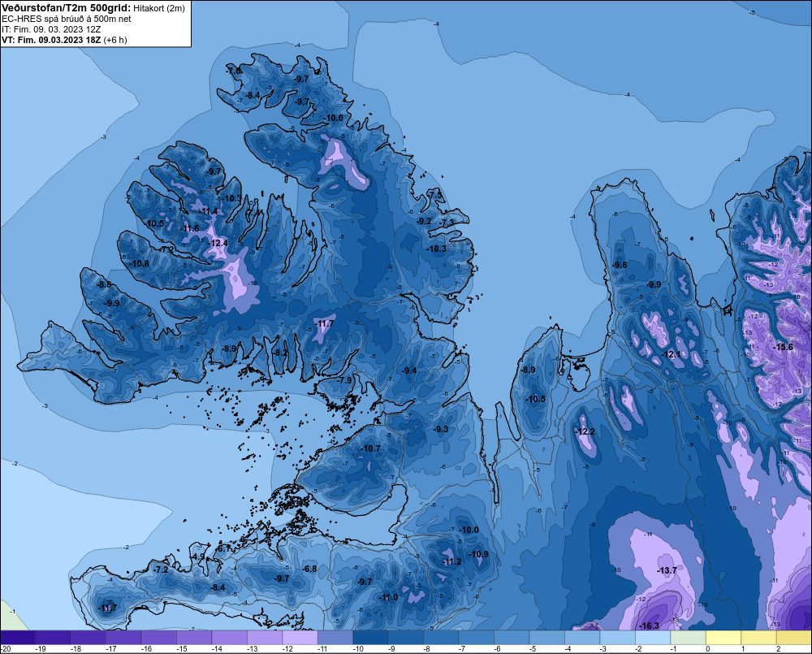Click pale green legend swatch between -1 and 0

pyautogui.click(x=689, y=638)
